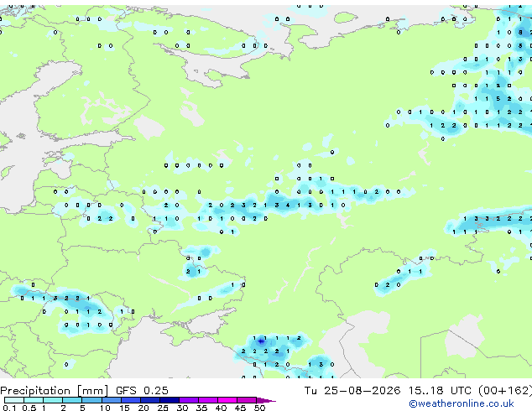Viewport: 532px width, 411px height.
Task: Click the '15..18 UTC' time range
Action: 440,391
